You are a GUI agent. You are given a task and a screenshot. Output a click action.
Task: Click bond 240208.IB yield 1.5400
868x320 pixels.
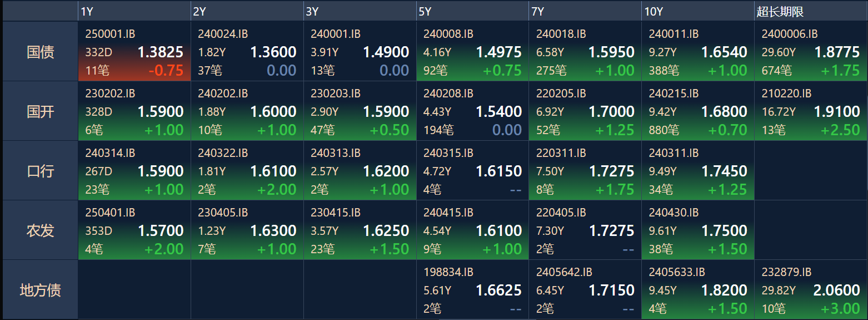(x=498, y=112)
